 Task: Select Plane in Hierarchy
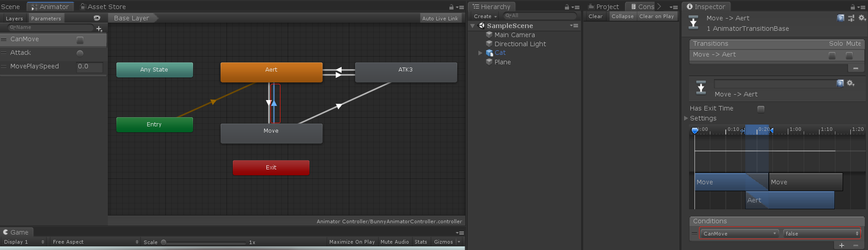503,62
